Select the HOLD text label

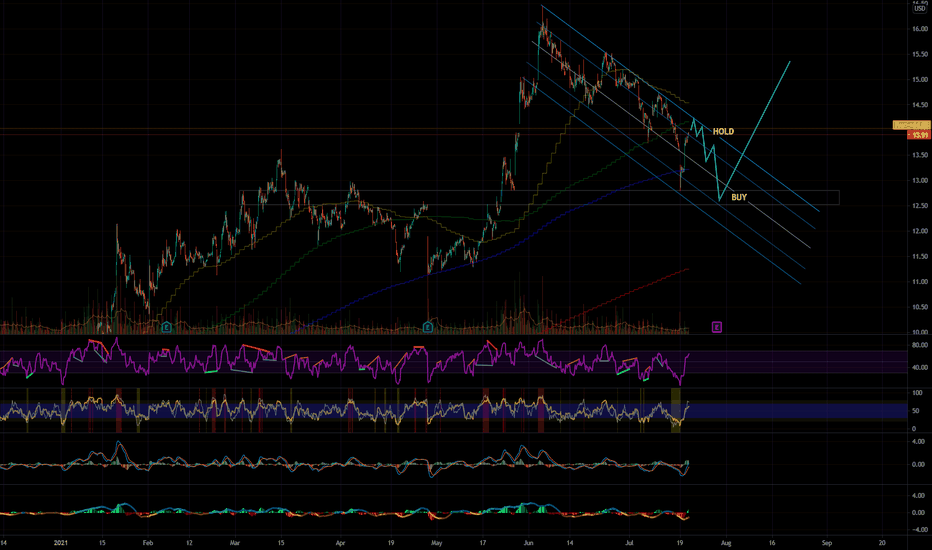[x=723, y=131]
